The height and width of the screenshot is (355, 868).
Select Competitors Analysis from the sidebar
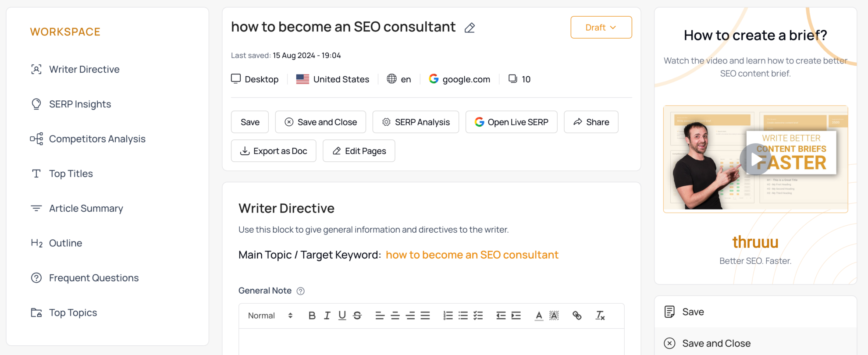click(x=97, y=138)
